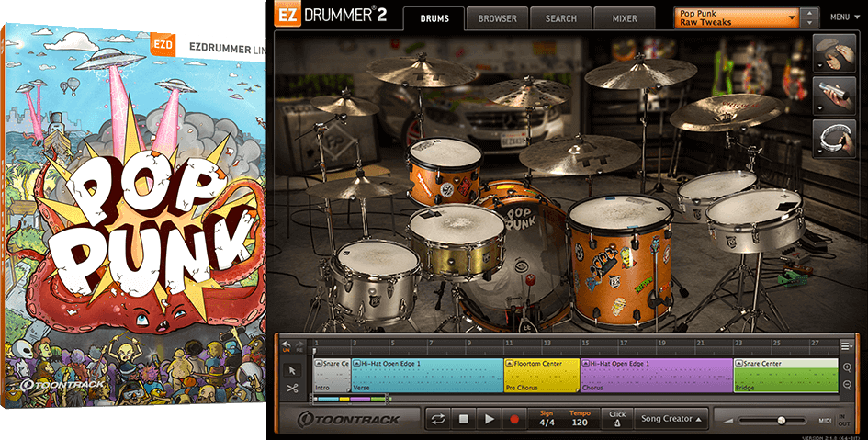
Task: Open the tambourine dropdown arrow
Action: [x=819, y=151]
